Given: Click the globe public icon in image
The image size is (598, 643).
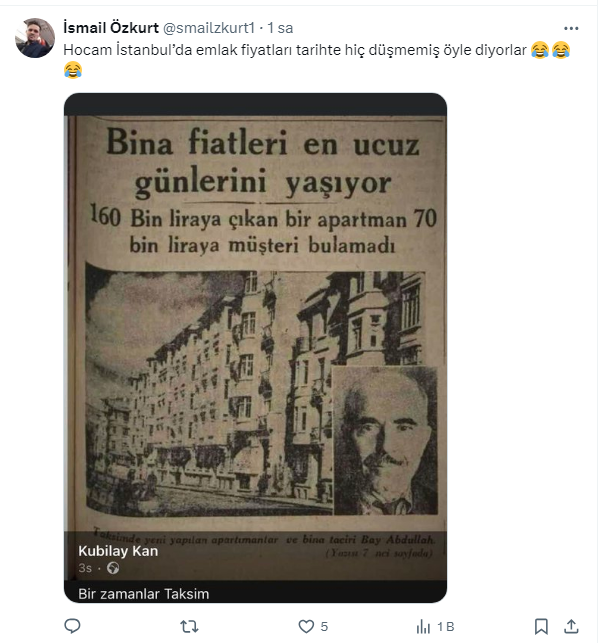Looking at the screenshot, I should click(x=113, y=568).
